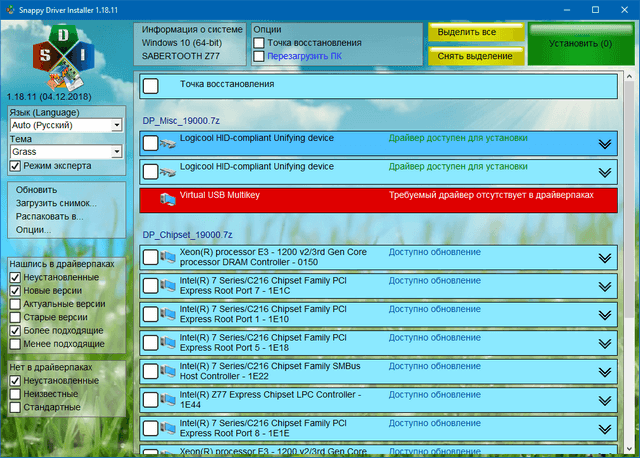This screenshot has width=640, height=458.
Task: Click device icon of second Logicool Unifying device
Action: (x=168, y=172)
